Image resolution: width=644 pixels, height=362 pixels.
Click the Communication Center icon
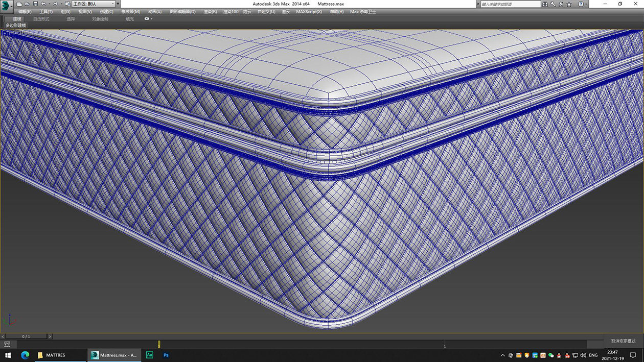point(561,4)
